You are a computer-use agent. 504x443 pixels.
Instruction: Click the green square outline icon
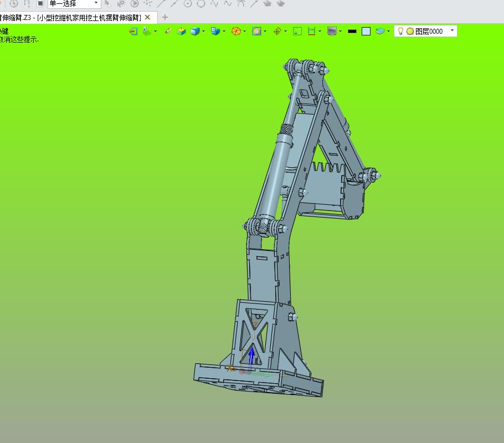[297, 31]
